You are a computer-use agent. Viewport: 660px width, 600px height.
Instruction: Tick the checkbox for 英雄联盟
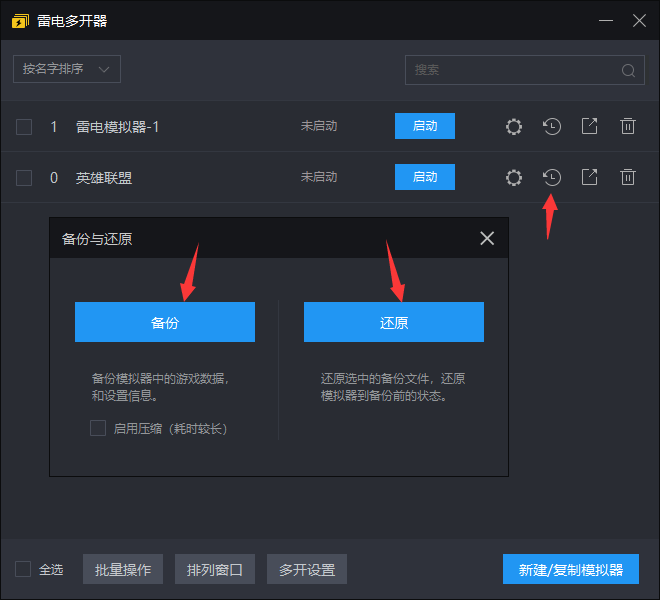click(24, 178)
